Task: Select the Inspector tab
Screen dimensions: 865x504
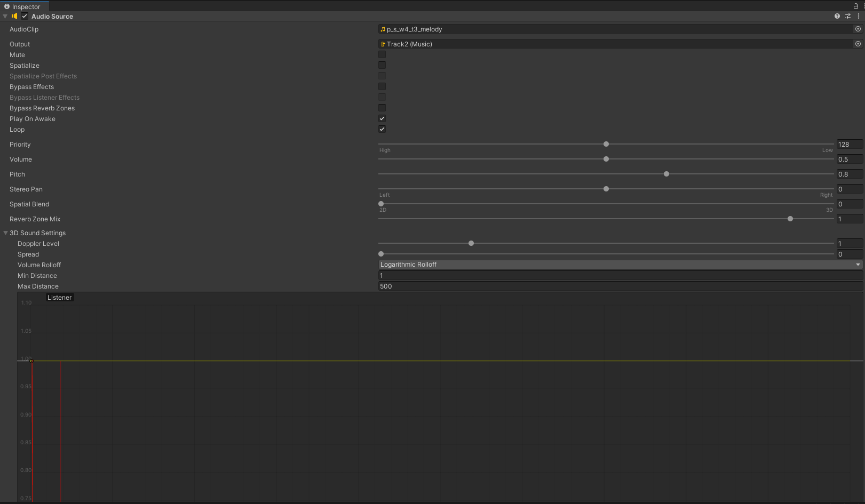Action: pos(25,6)
